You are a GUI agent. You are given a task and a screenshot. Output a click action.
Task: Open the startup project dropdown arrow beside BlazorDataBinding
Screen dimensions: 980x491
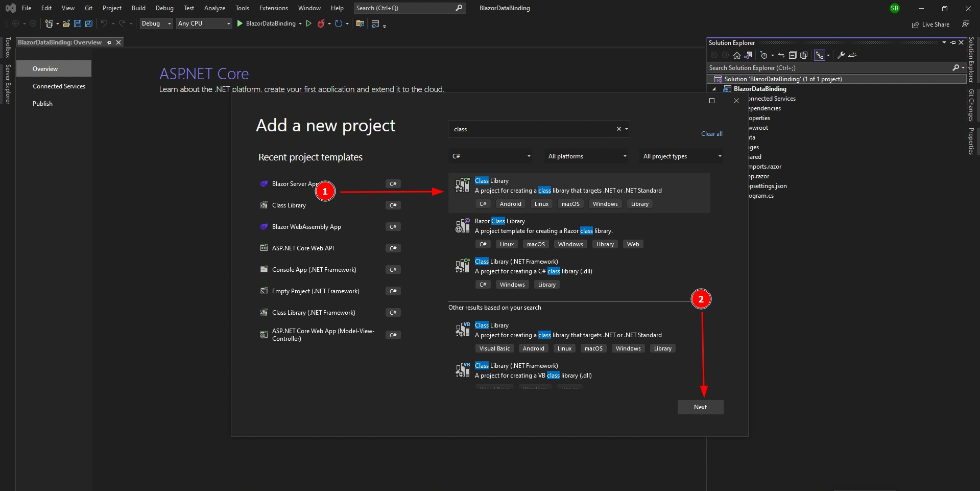point(300,24)
